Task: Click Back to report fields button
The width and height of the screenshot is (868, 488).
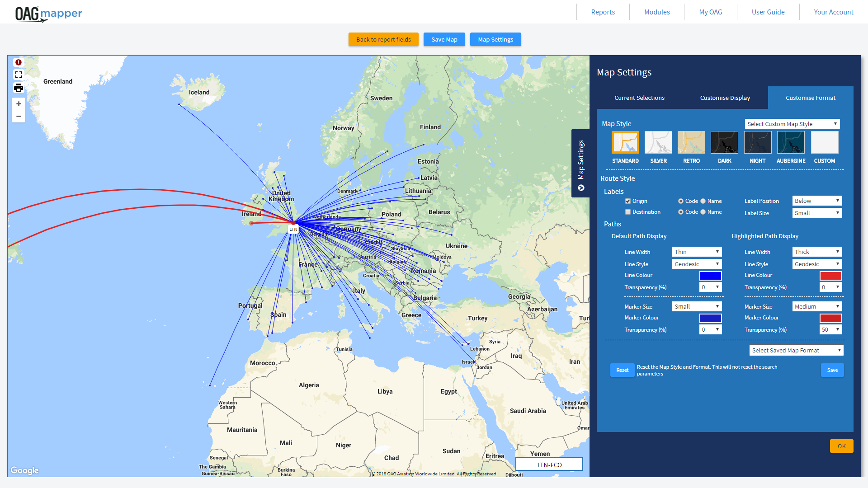Action: pos(383,39)
